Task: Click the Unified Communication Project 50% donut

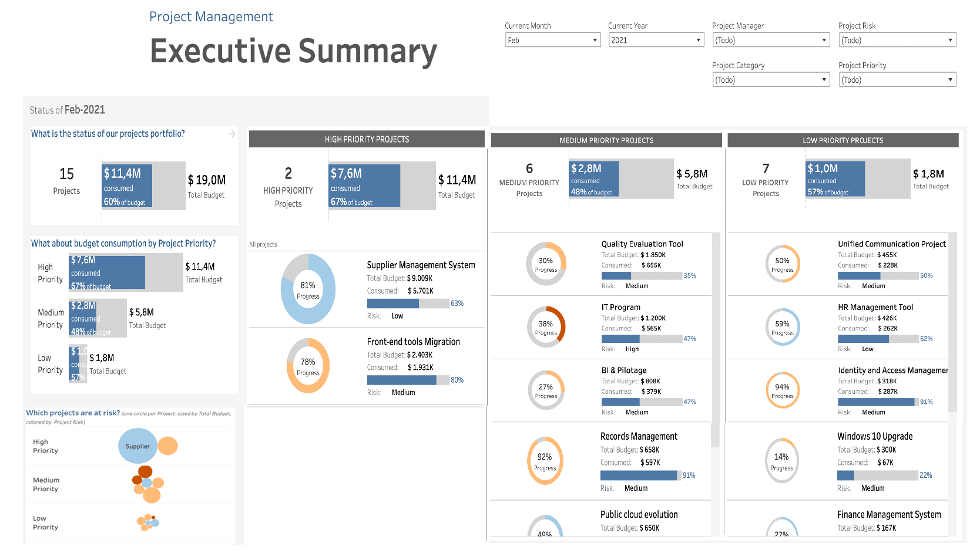Action: (x=783, y=264)
